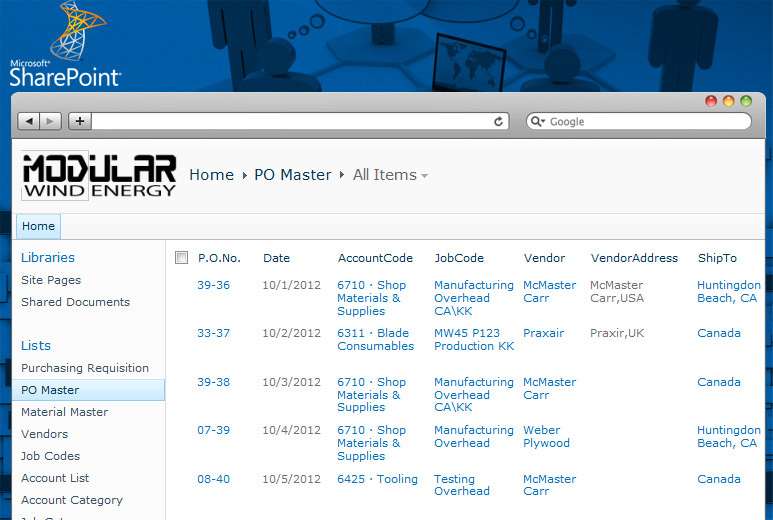Click Manufacturing Overhead job code in row 07-39
Viewport: 773px width, 520px height.
[474, 436]
